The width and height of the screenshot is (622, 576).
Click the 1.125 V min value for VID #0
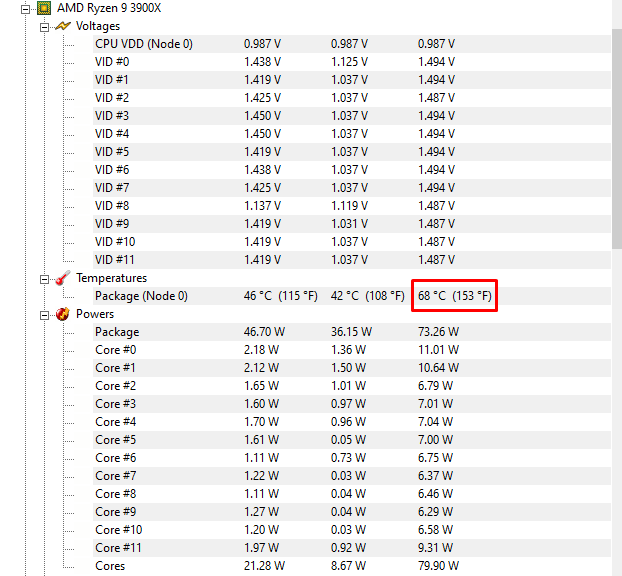tap(349, 62)
